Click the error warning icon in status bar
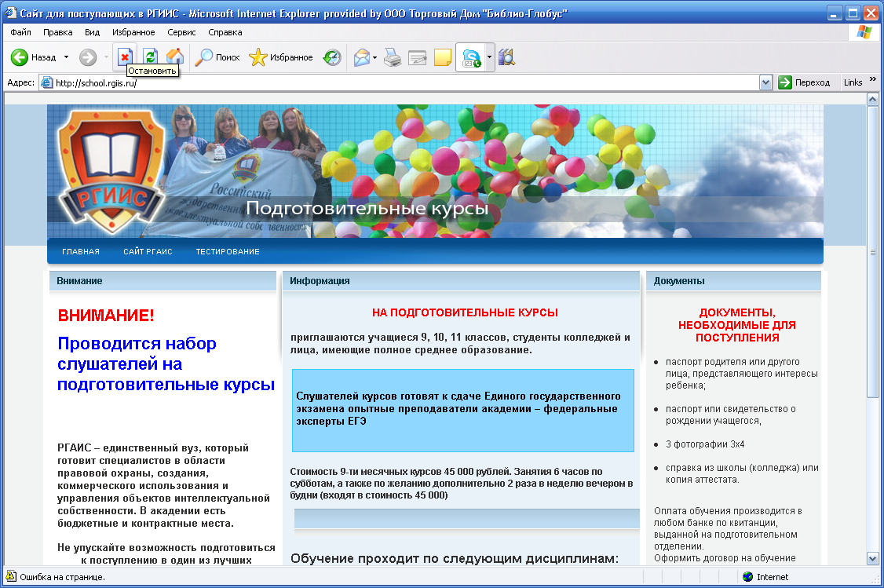The height and width of the screenshot is (588, 884). click(11, 576)
